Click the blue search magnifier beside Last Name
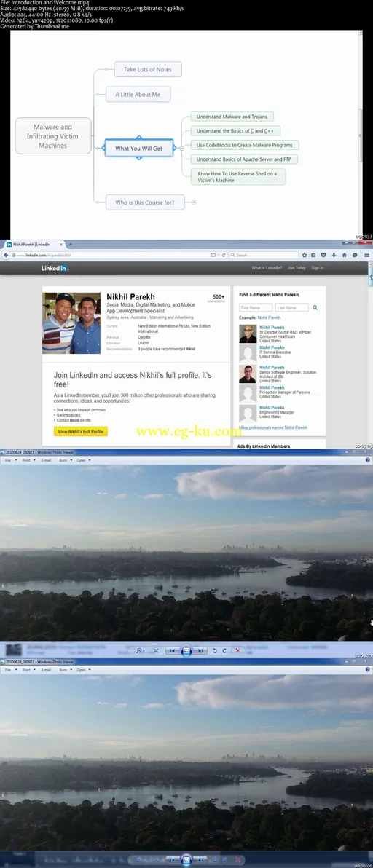 [x=315, y=308]
